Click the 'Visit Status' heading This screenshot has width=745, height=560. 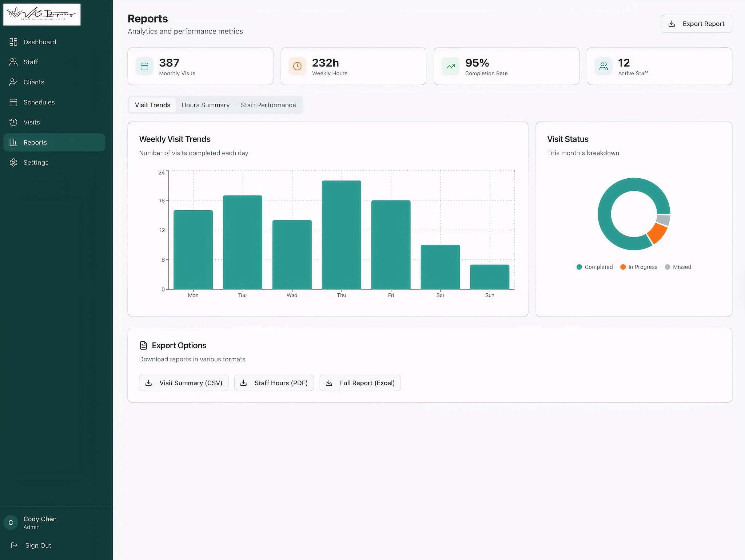[x=568, y=139]
